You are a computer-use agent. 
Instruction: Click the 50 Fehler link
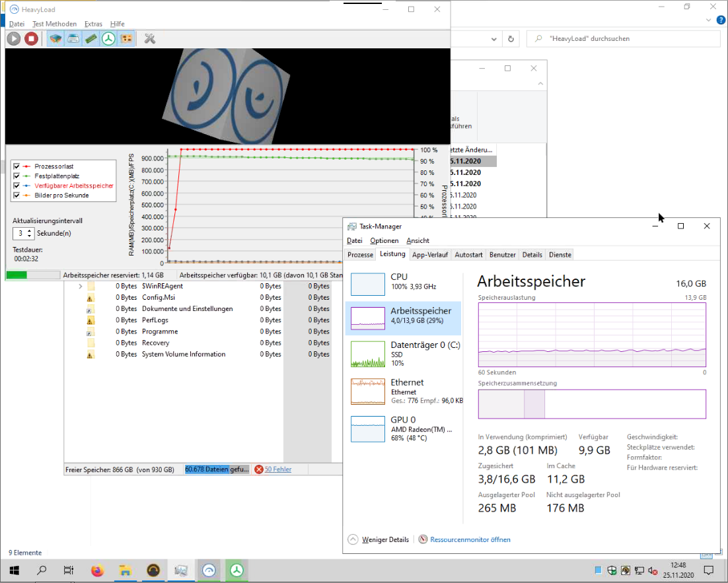coord(277,469)
